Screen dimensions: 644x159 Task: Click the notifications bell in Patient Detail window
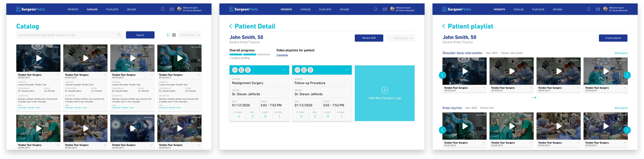tap(376, 9)
